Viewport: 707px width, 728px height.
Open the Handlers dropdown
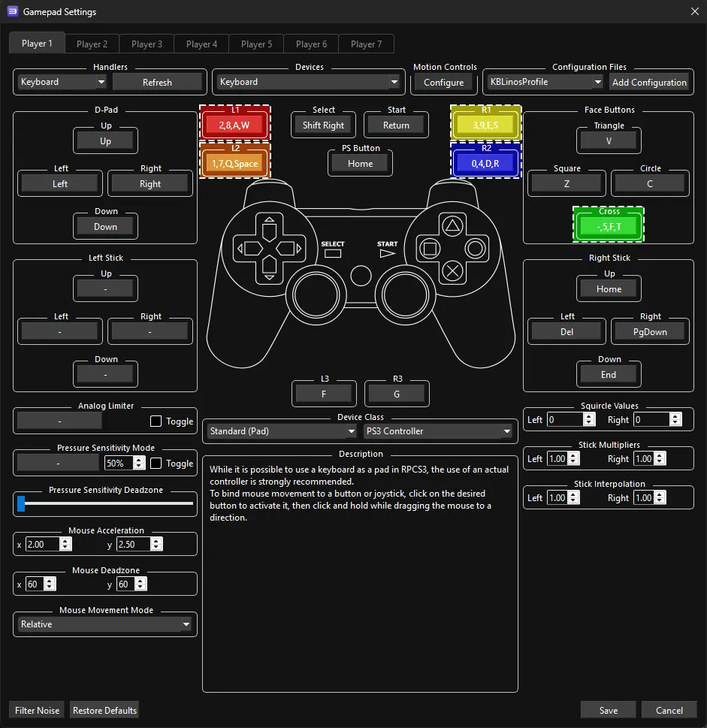62,82
